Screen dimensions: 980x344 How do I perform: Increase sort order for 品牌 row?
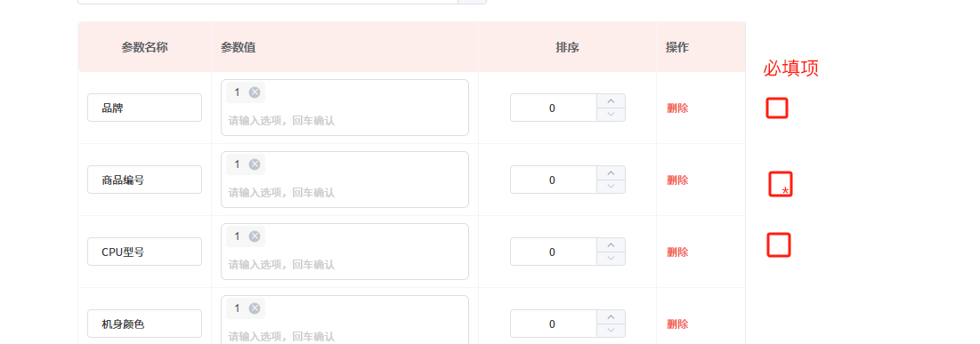coord(611,101)
